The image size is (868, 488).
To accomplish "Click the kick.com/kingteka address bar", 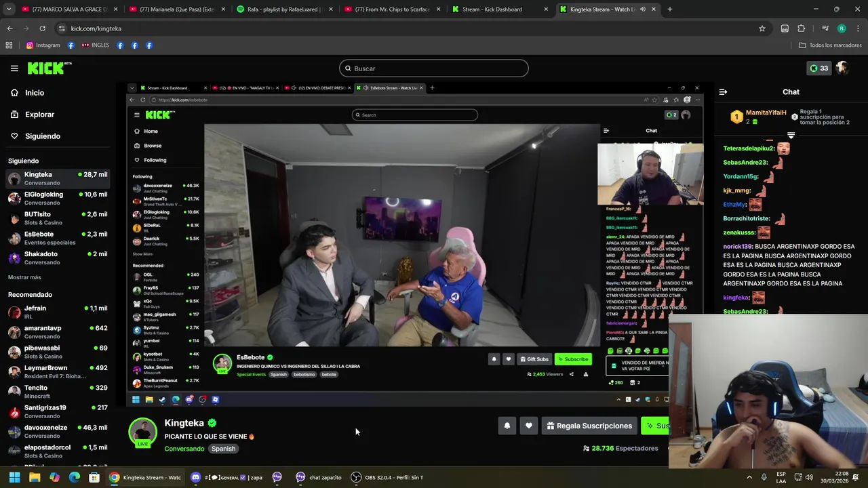I will 406,28.
